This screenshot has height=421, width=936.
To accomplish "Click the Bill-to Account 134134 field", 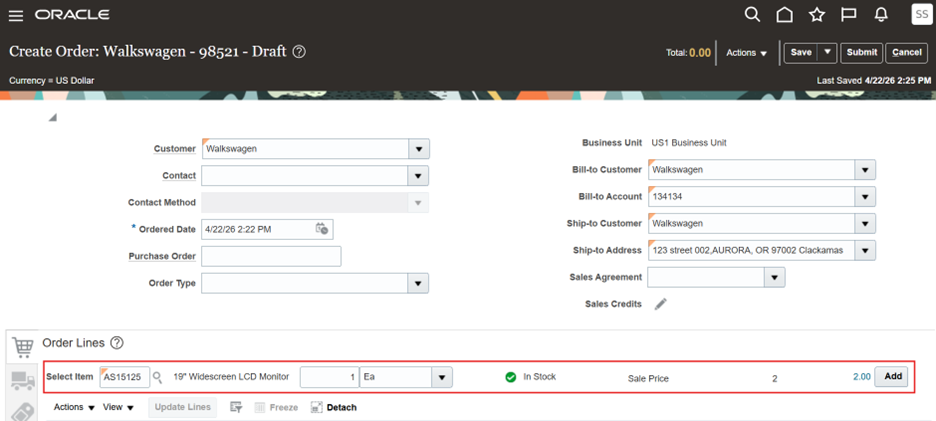I will 751,196.
